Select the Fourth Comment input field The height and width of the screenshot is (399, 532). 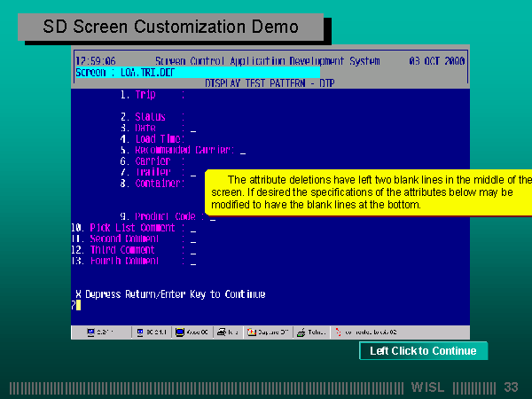(192, 262)
